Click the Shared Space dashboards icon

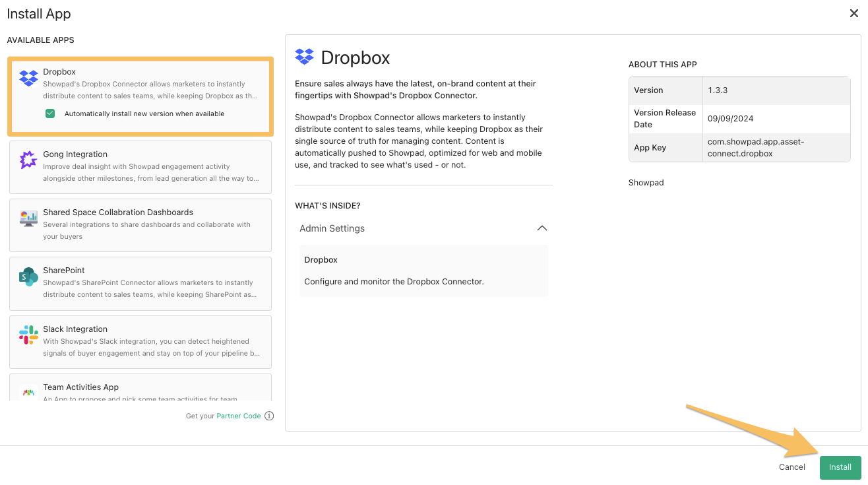pyautogui.click(x=29, y=218)
